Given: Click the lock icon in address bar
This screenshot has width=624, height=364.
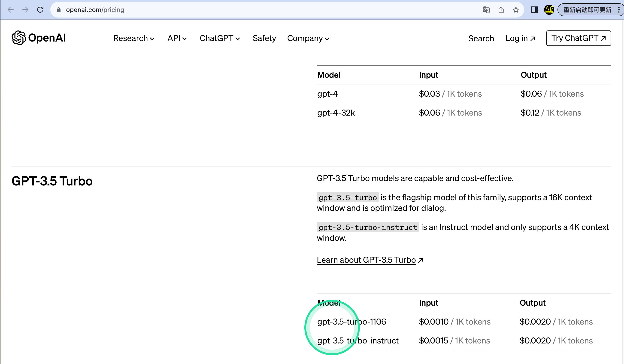Looking at the screenshot, I should point(59,10).
